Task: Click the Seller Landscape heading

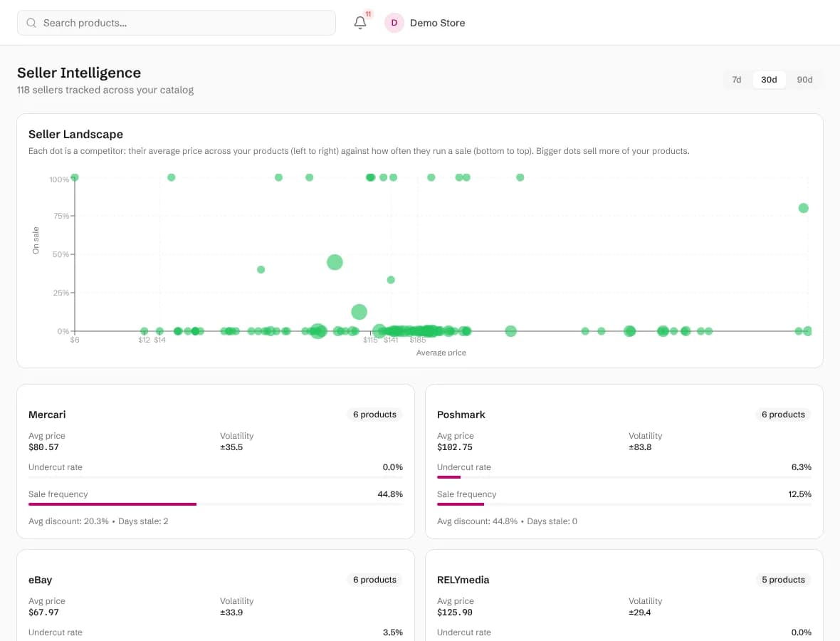Action: pyautogui.click(x=75, y=134)
